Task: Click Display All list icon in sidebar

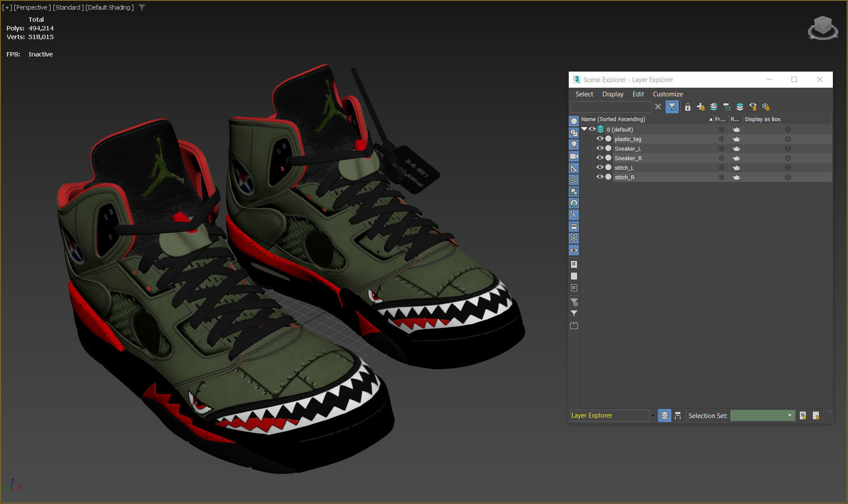Action: click(x=574, y=264)
